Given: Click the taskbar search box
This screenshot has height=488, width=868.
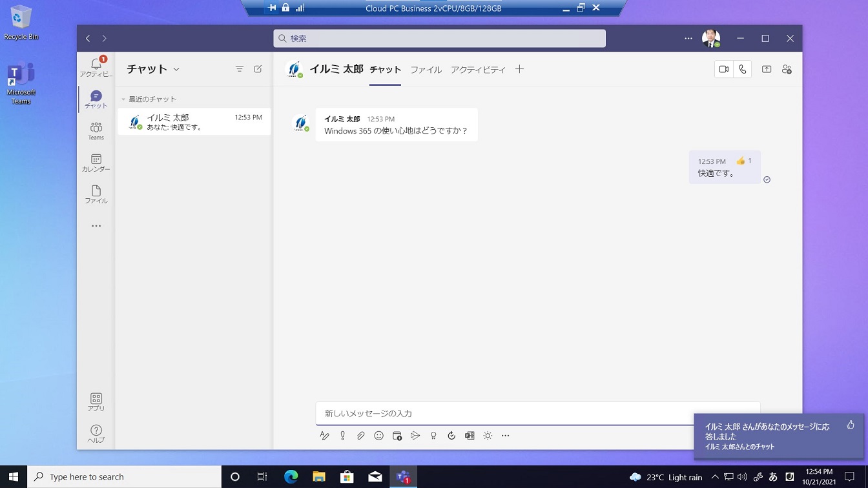Looking at the screenshot, I should [x=124, y=477].
